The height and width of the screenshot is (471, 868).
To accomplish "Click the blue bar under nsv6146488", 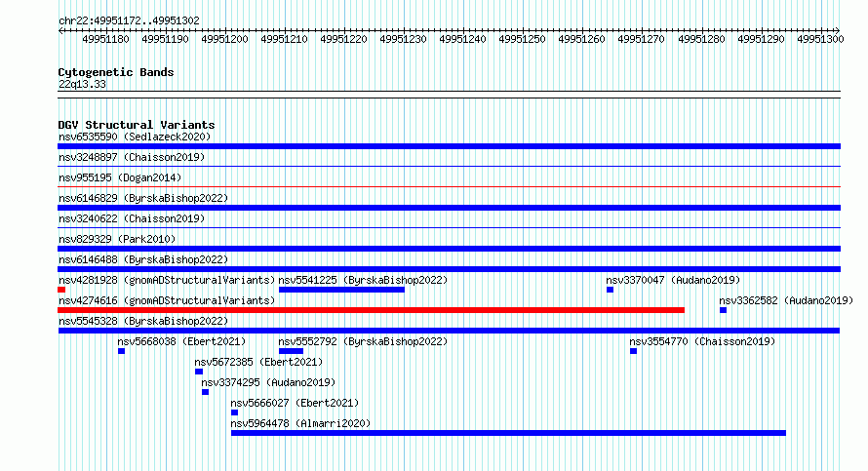I will (x=449, y=269).
